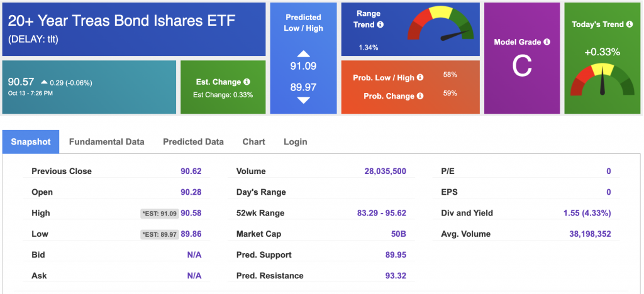Click info icon next to Est. Change
Viewport: 644px width, 294px height.
(247, 82)
